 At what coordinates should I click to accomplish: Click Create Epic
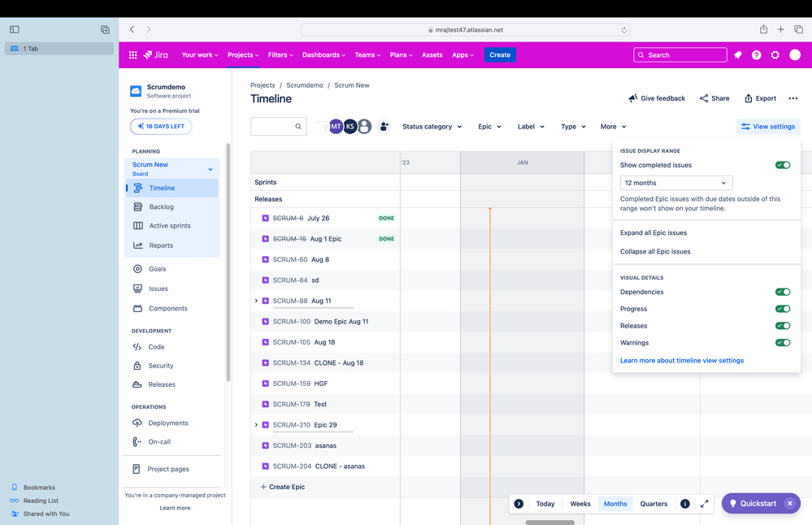pyautogui.click(x=283, y=487)
